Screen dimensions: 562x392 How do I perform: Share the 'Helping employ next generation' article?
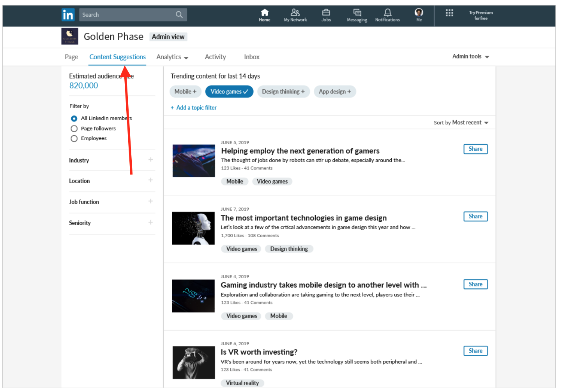[475, 149]
